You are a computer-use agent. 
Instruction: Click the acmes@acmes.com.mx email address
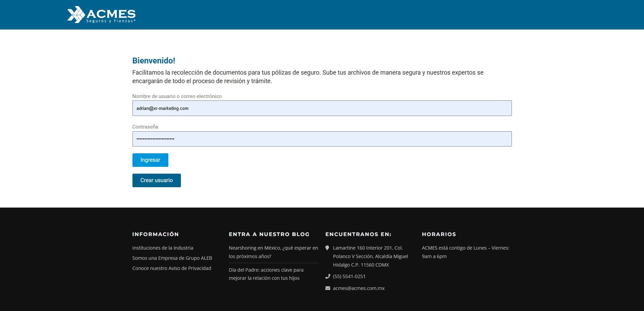click(x=359, y=288)
